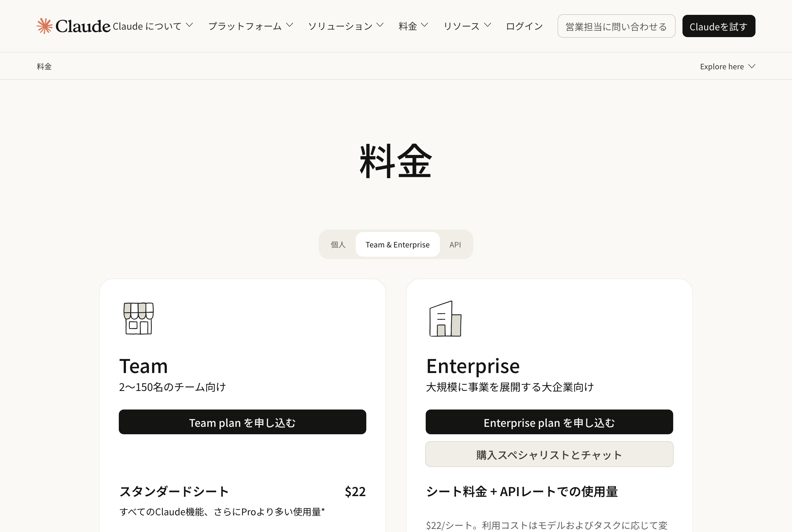The width and height of the screenshot is (792, 532).
Task: Switch to the '個人' pricing tab
Action: point(338,245)
